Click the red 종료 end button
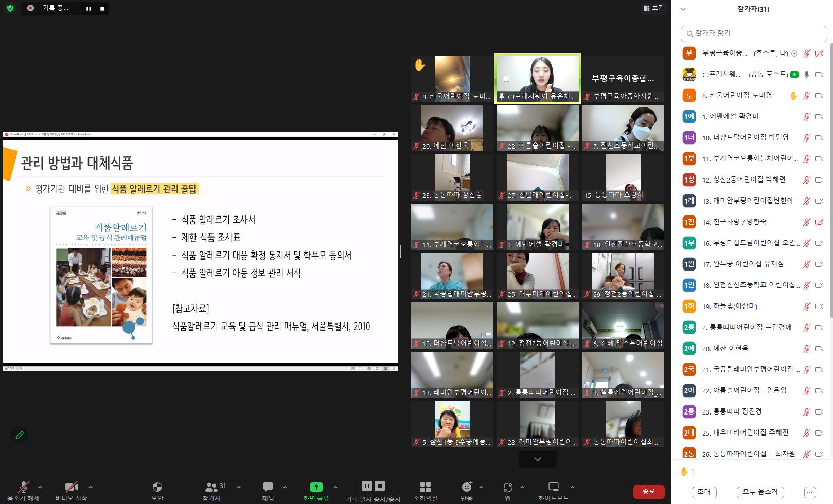833x504 pixels. point(649,491)
